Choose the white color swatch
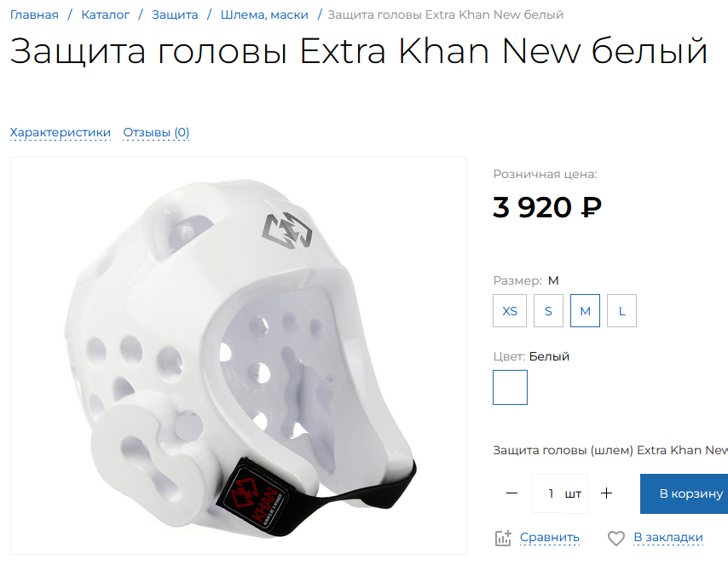The width and height of the screenshot is (728, 571). [x=511, y=387]
